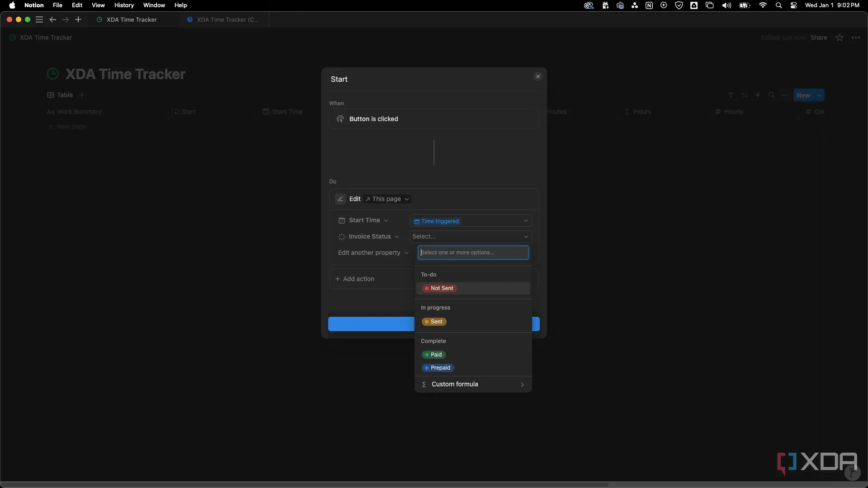The width and height of the screenshot is (868, 488).
Task: Open the automations lightning icon
Action: (758, 95)
